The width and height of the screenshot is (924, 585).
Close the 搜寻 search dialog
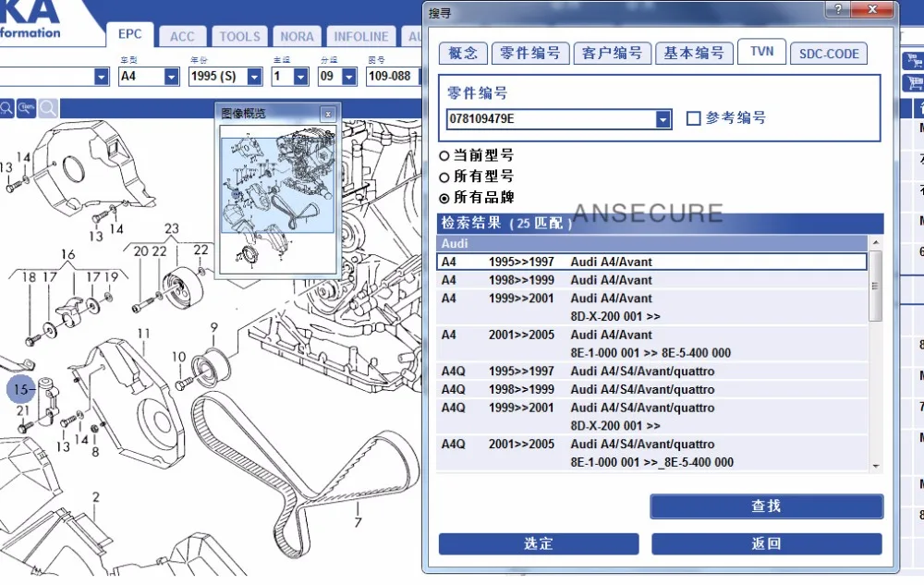(873, 9)
